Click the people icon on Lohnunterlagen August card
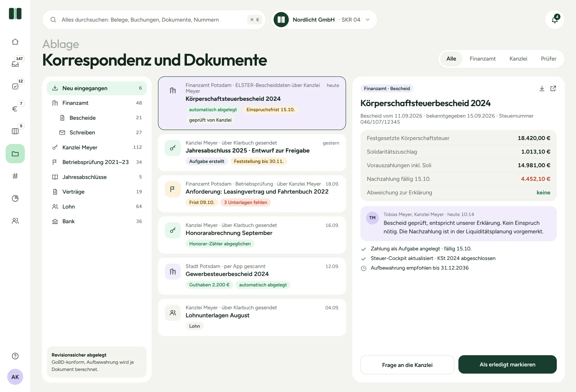Viewport: 576px width, 392px height. pyautogui.click(x=173, y=313)
